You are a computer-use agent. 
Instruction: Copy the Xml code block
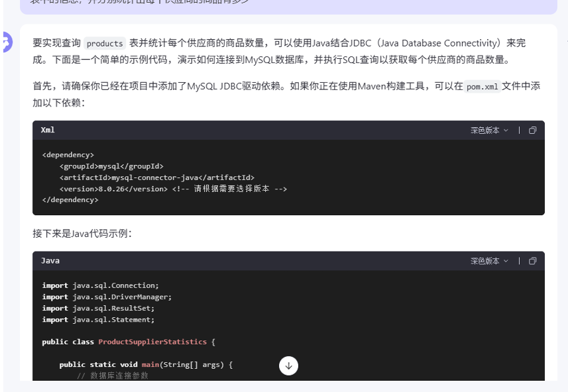[x=532, y=130]
